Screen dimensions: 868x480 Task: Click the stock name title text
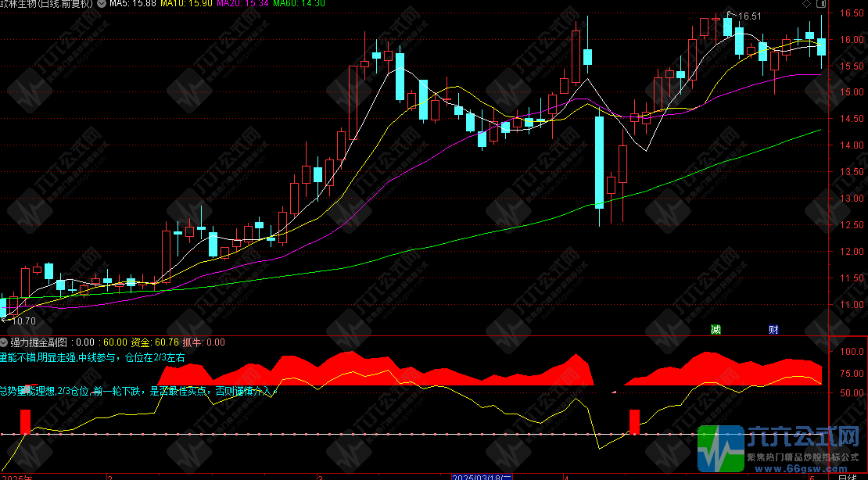[45, 4]
